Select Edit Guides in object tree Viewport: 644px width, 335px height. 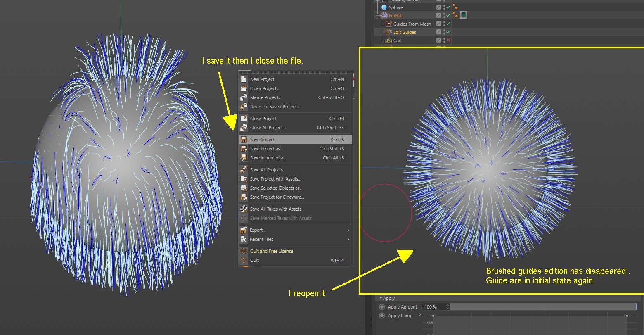[404, 32]
